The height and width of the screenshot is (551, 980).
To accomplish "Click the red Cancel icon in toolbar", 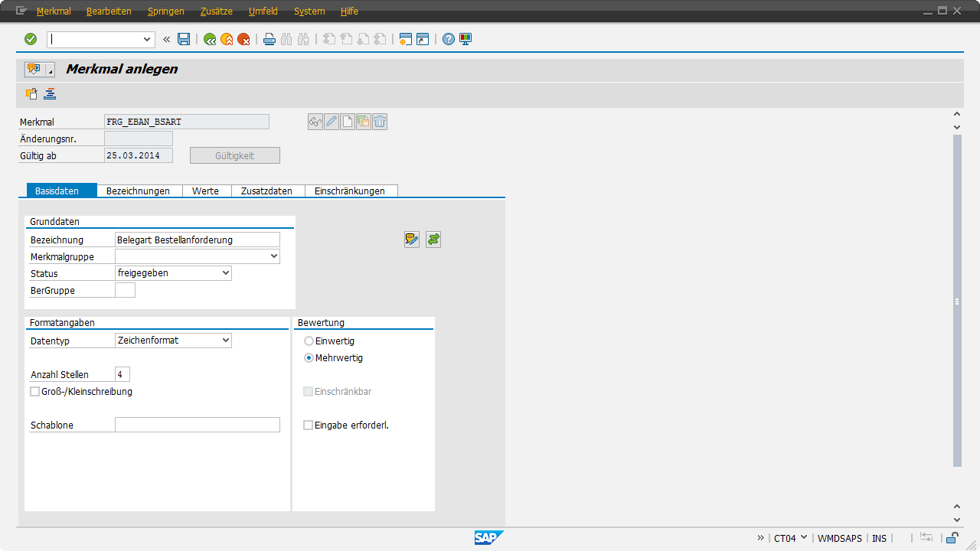I will (x=243, y=39).
